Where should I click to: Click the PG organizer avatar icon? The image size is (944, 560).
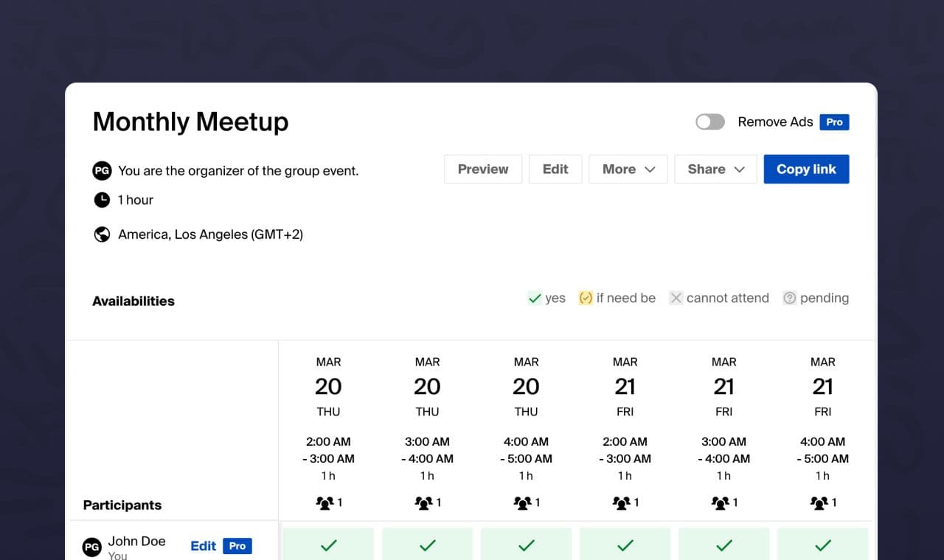(102, 171)
